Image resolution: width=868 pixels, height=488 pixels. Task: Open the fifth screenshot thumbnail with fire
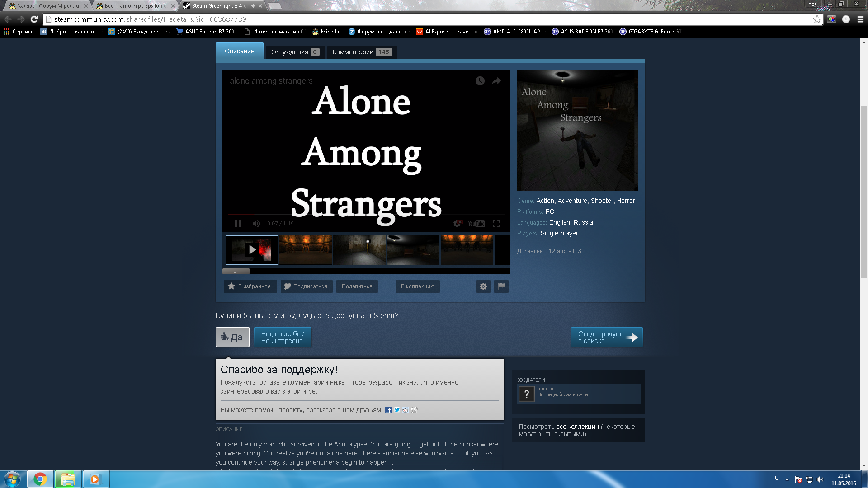coord(467,250)
